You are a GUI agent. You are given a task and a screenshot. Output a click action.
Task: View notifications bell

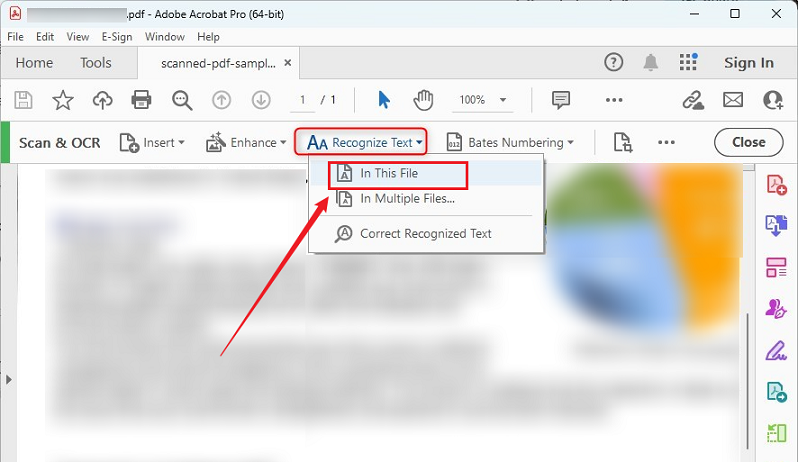pyautogui.click(x=650, y=63)
